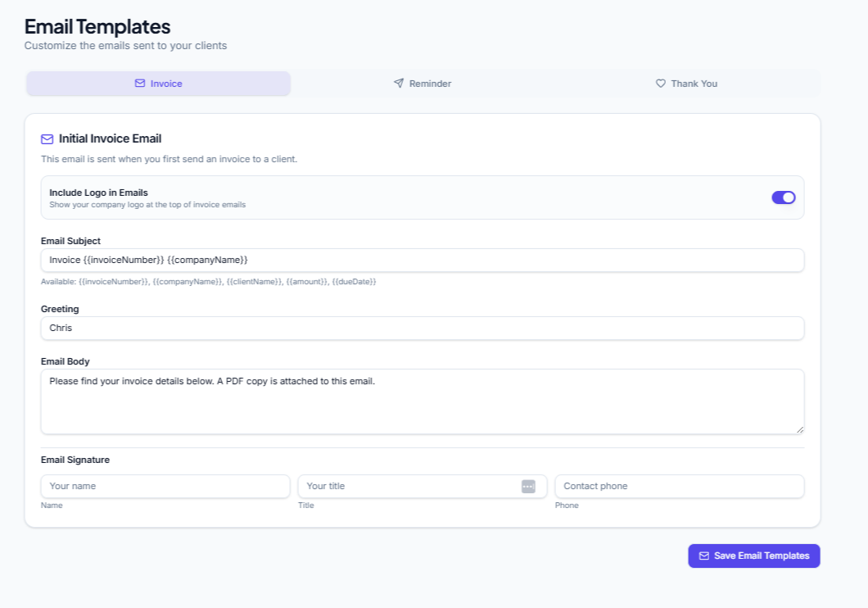Click the Your name signature field

[165, 486]
